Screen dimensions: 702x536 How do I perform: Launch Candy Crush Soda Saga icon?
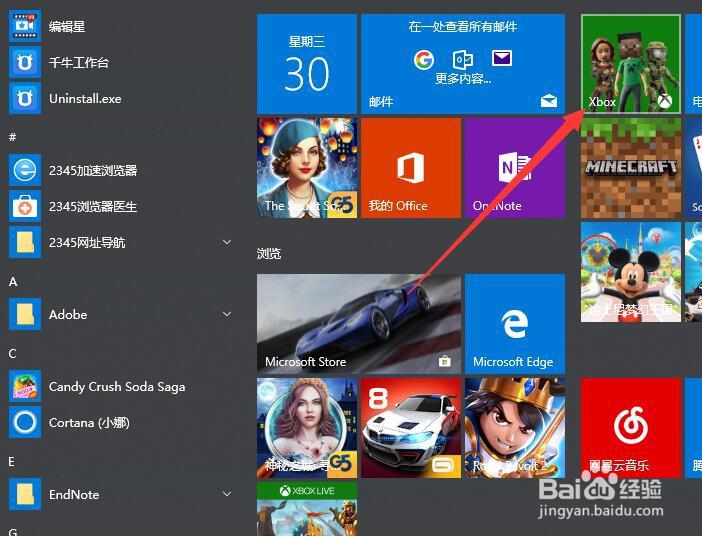pyautogui.click(x=25, y=386)
